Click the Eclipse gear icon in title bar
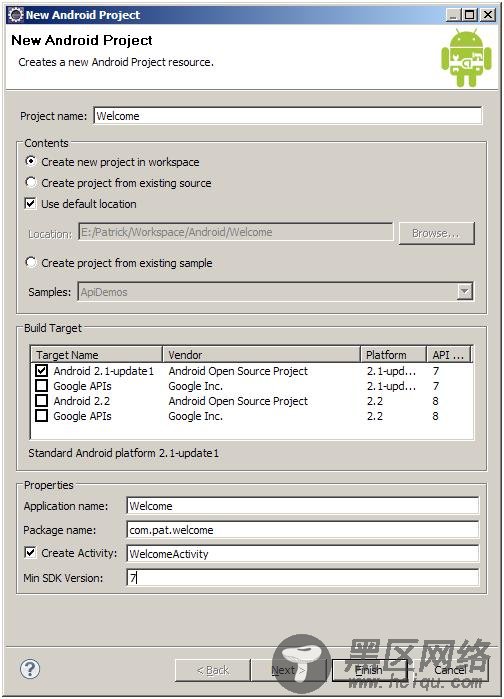The width and height of the screenshot is (504, 699). coord(16,15)
